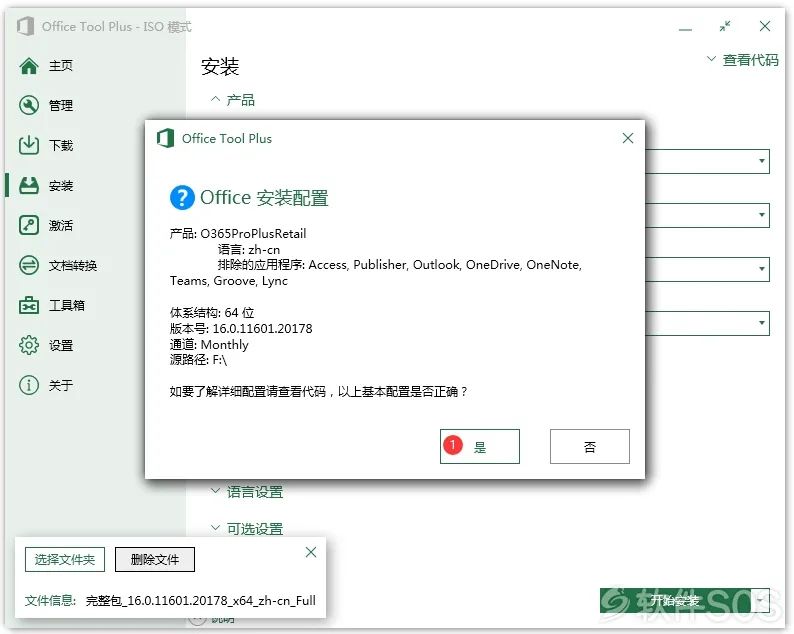Confirm configuration with 是 (Yes) button

coord(480,446)
